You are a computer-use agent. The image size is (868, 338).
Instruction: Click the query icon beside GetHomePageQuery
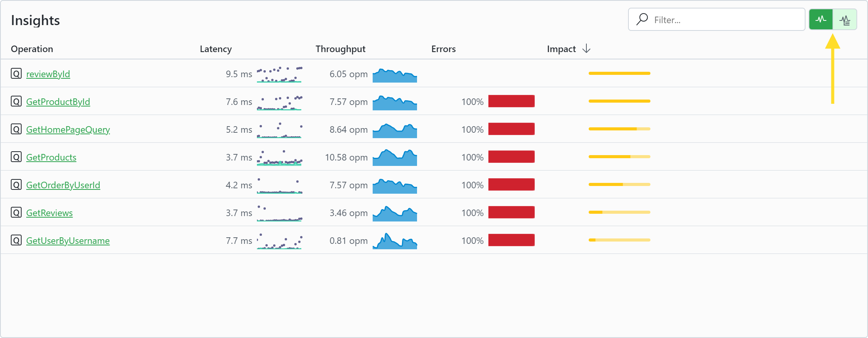pyautogui.click(x=16, y=129)
